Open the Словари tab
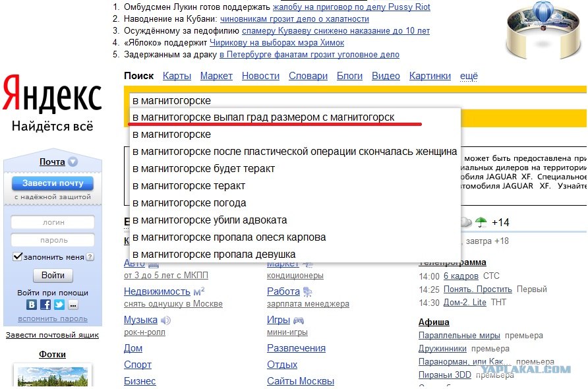The width and height of the screenshot is (588, 389). [309, 76]
